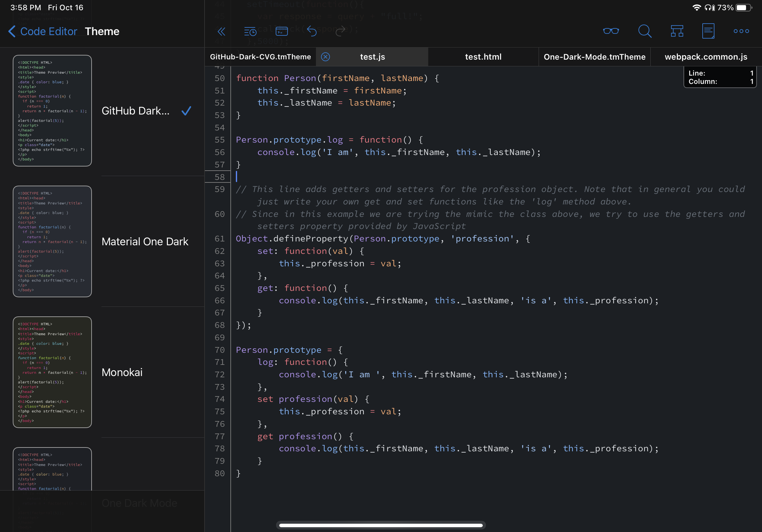
Task: Click the Monokai theme preview thumbnail
Action: [x=52, y=372]
